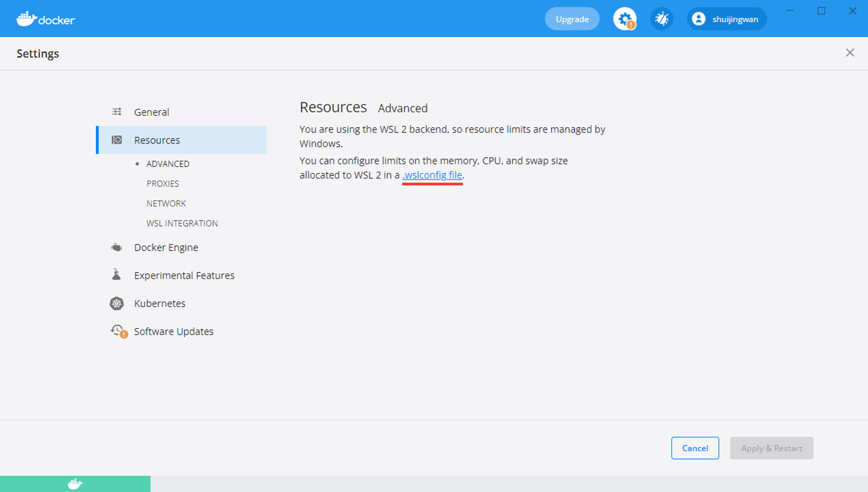Viewport: 868px width, 492px height.
Task: Expand ADVANCED under Resources menu
Action: [168, 163]
